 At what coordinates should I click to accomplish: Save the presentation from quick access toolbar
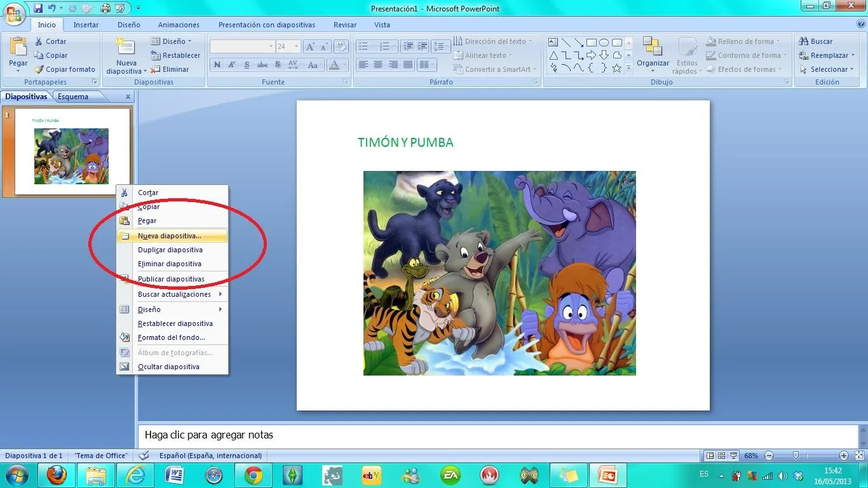pyautogui.click(x=38, y=8)
